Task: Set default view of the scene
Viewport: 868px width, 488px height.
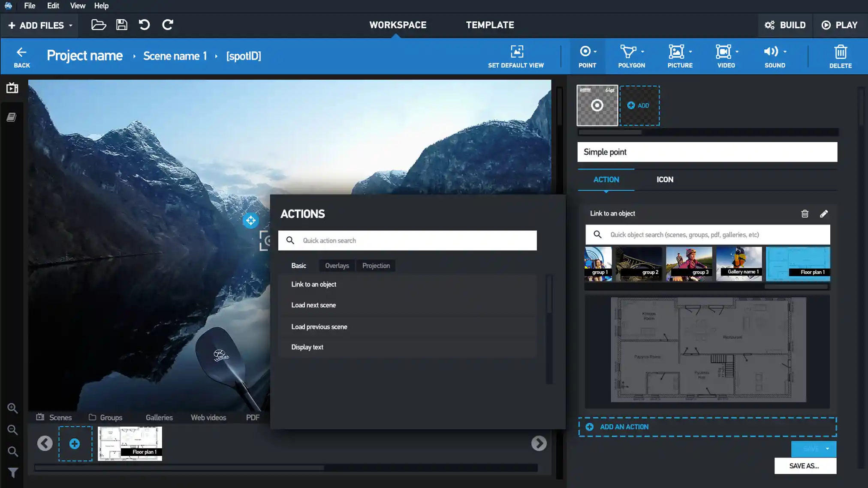Action: (516, 57)
